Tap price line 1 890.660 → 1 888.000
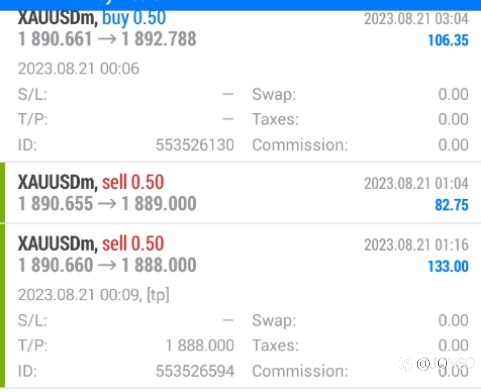 pyautogui.click(x=107, y=265)
